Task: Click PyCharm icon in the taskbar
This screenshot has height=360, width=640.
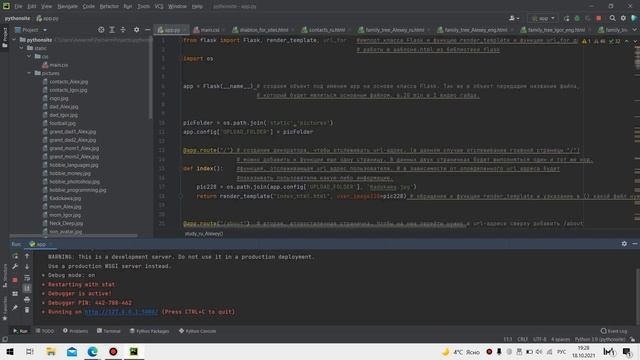Action: 133,351
